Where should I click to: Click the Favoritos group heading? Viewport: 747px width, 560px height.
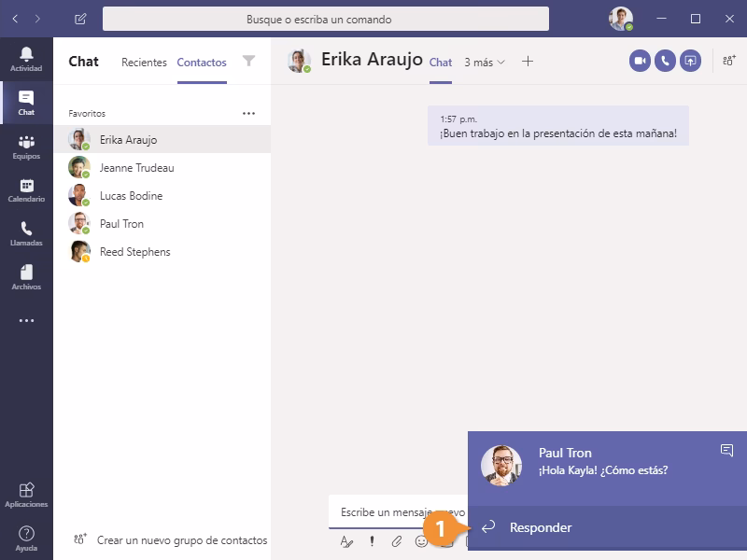click(x=87, y=113)
